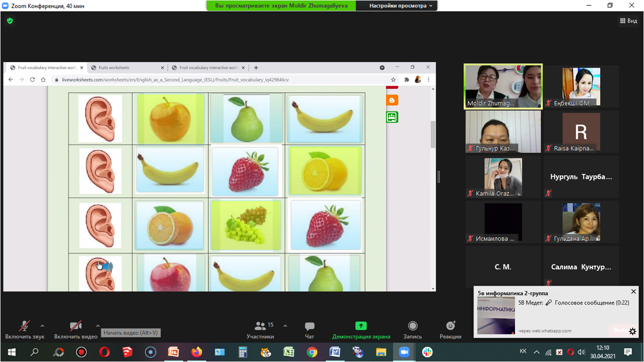The height and width of the screenshot is (362, 644).
Task: Open the Вид view layout options
Action: click(628, 21)
